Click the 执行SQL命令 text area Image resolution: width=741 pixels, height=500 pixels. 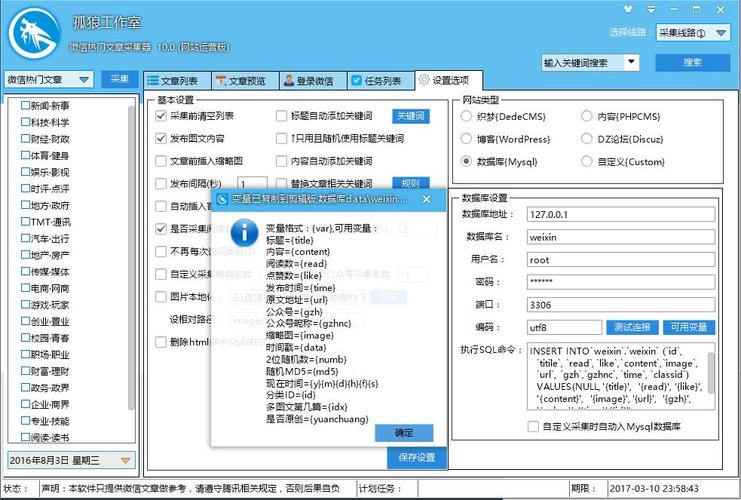(x=617, y=376)
